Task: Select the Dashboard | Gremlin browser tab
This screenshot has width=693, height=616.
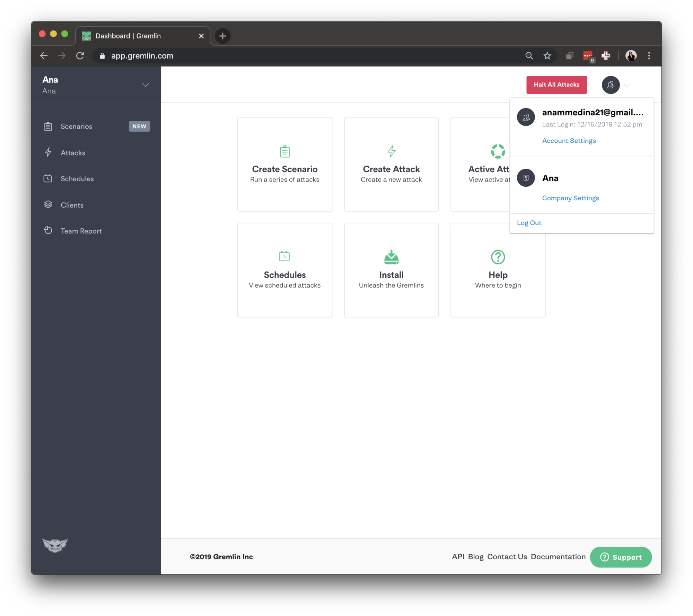Action: (143, 36)
